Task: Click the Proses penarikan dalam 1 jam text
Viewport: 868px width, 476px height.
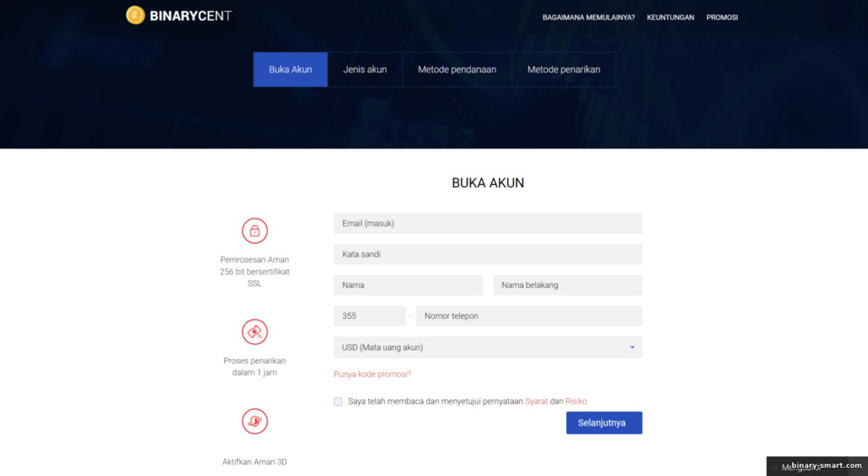Action: [x=255, y=367]
